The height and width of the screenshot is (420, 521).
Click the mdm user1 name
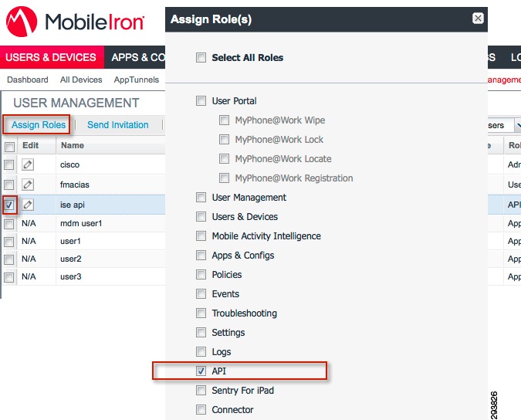click(x=81, y=223)
